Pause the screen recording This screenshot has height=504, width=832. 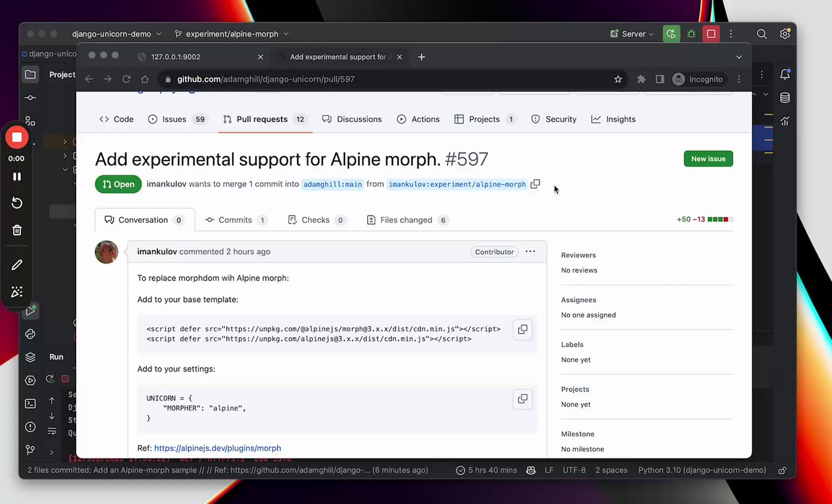click(17, 177)
